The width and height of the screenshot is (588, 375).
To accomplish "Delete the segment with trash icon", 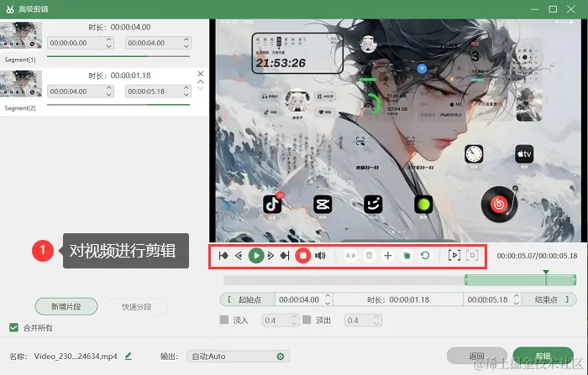I will tap(370, 256).
